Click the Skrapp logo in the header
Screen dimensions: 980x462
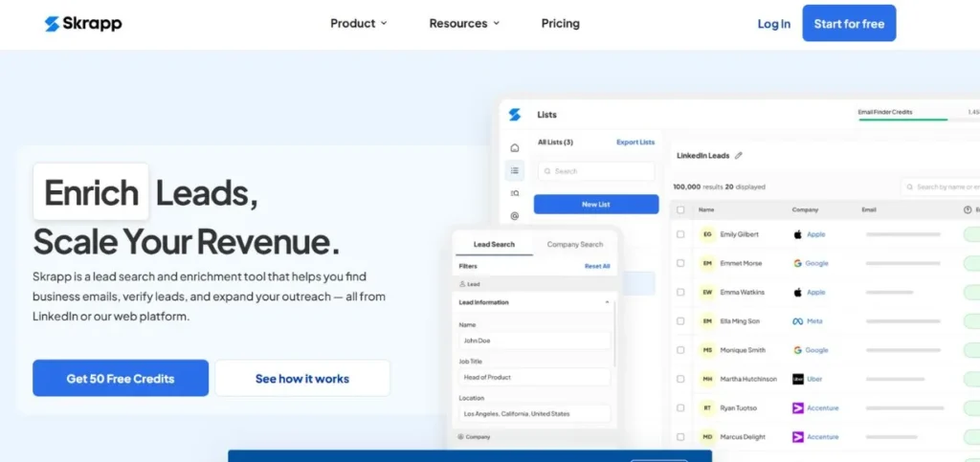pos(83,24)
